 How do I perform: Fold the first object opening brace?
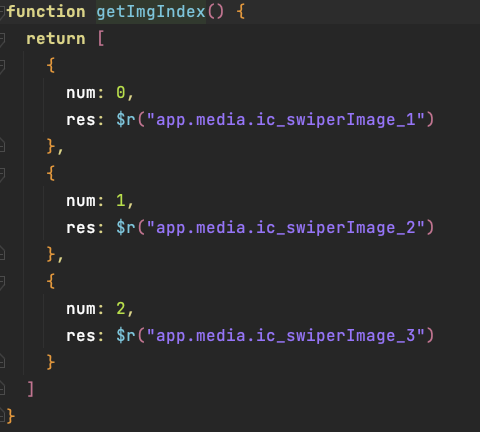coord(2,66)
